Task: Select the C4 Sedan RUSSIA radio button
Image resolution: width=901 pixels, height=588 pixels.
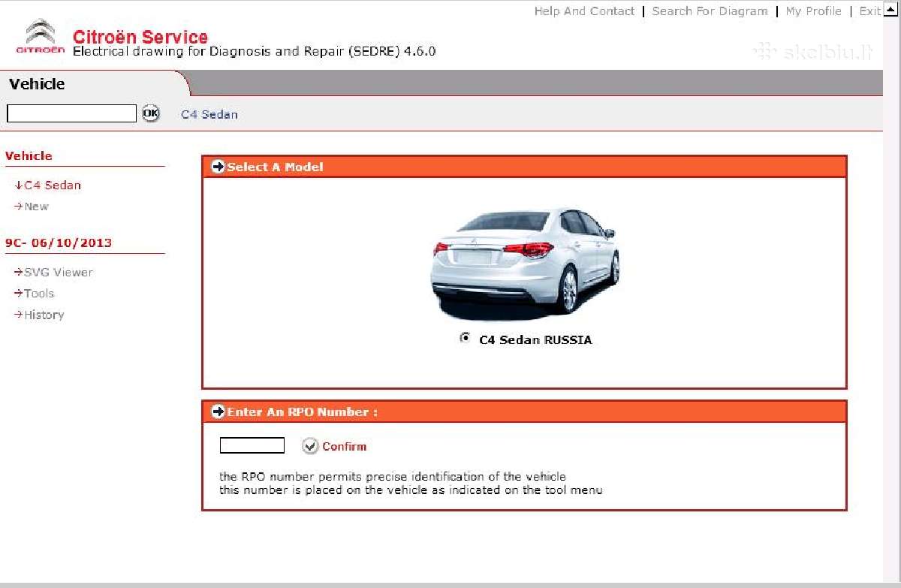Action: click(x=465, y=339)
